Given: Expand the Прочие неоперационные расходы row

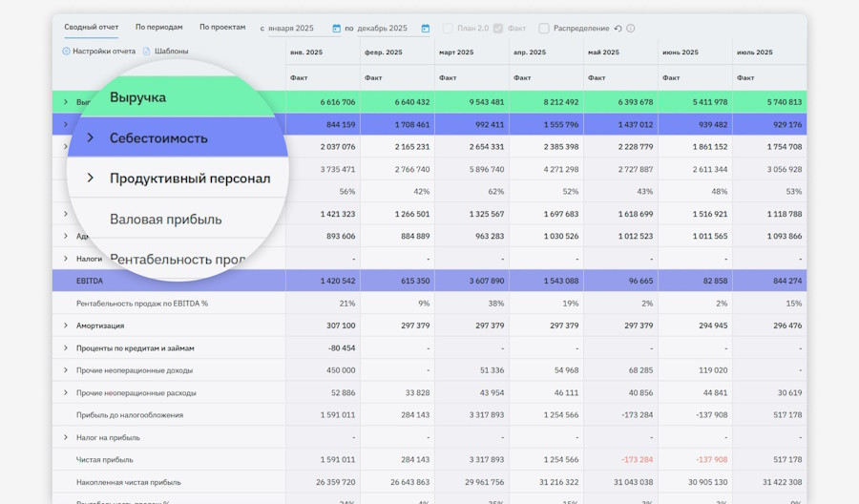Looking at the screenshot, I should (x=66, y=393).
